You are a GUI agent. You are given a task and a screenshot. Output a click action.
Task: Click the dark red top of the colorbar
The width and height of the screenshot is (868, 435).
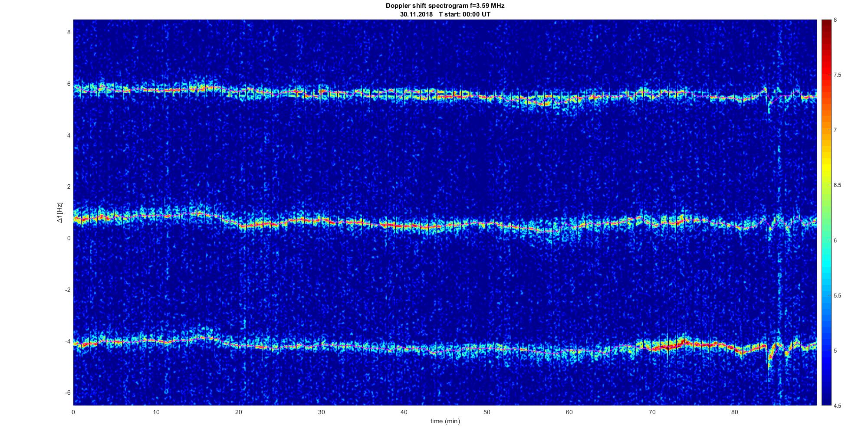click(x=826, y=23)
